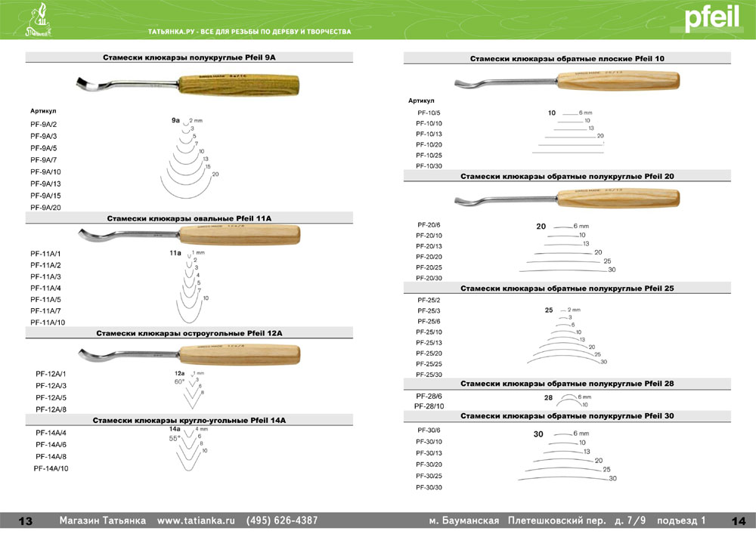This screenshot has height=534, width=756.
Task: Click heading "Стамески клюкарзы овальные Pfeil 11A"
Action: pos(189,218)
